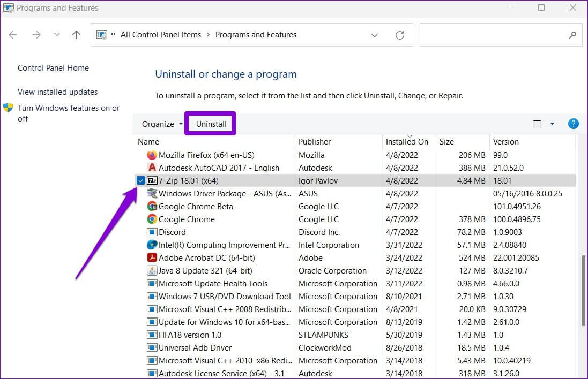This screenshot has height=379, width=588.
Task: Expand the view options dropdown arrow
Action: [x=552, y=124]
